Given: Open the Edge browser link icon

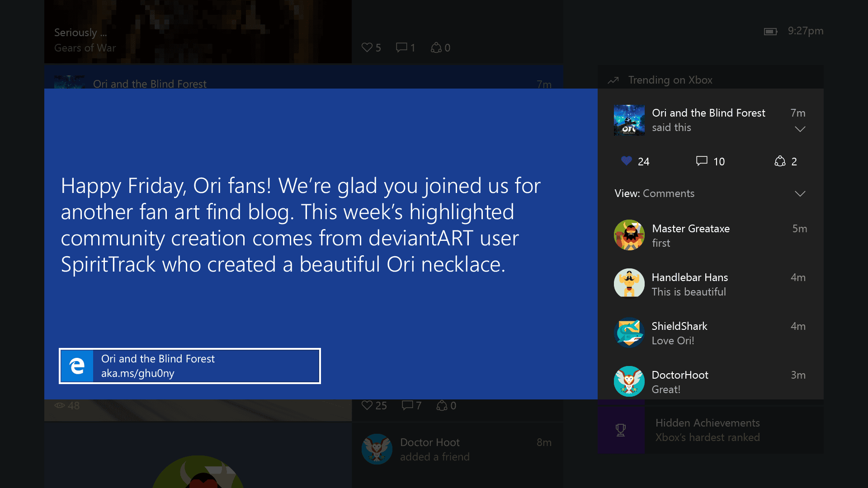Looking at the screenshot, I should tap(77, 366).
